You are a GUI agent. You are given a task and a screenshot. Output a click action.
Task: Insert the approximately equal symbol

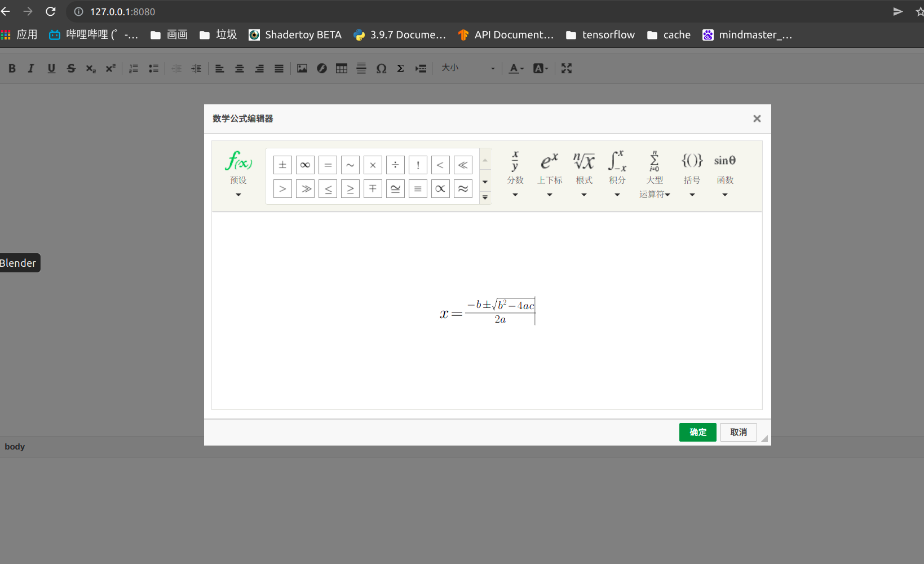point(463,189)
